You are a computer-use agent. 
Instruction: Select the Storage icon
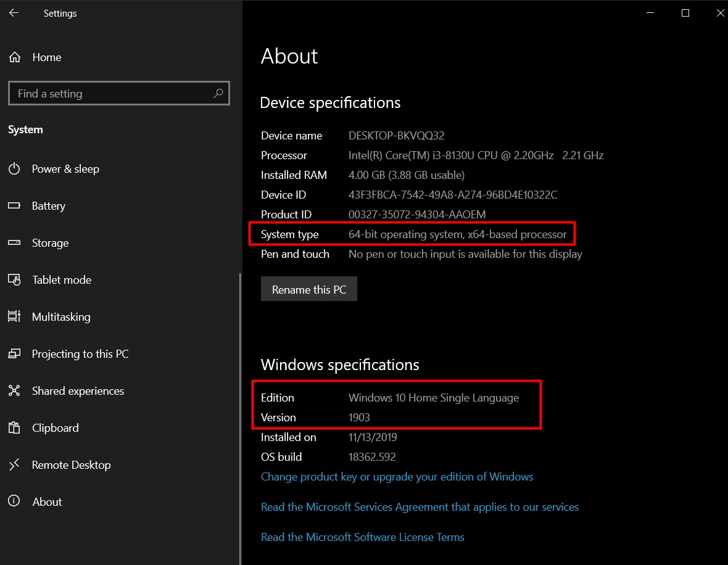click(x=14, y=242)
